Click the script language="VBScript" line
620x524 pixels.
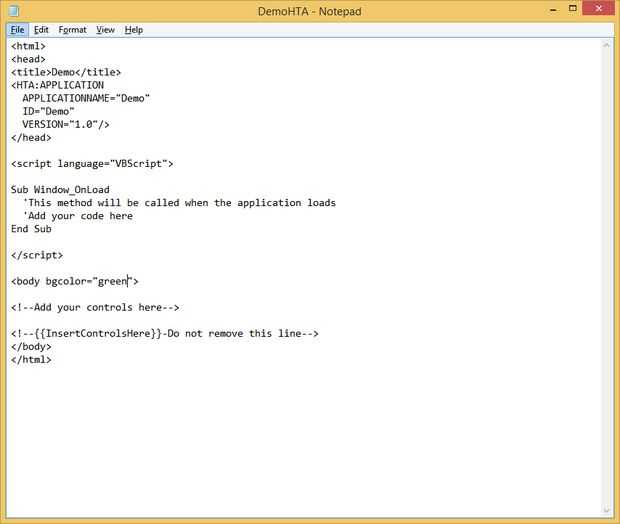pyautogui.click(x=92, y=164)
